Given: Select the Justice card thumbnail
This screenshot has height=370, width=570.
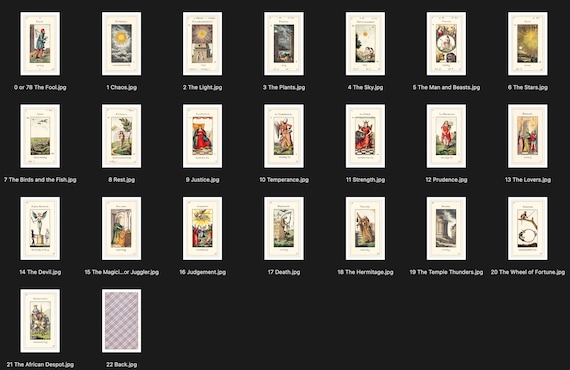Looking at the screenshot, I should pyautogui.click(x=202, y=136).
